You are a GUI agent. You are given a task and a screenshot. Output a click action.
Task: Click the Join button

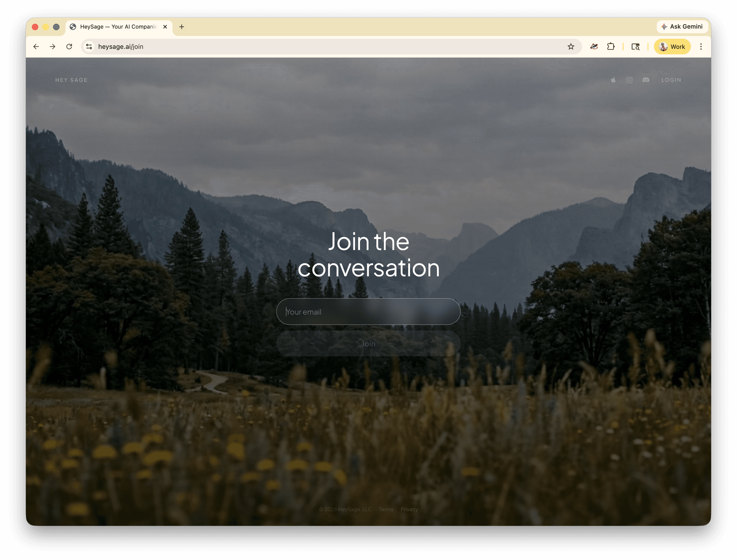click(x=368, y=343)
